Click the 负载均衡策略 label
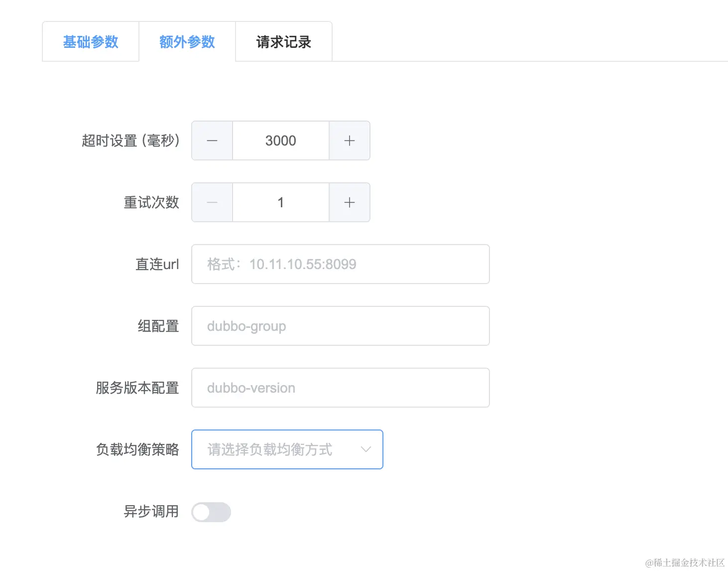 [x=137, y=449]
